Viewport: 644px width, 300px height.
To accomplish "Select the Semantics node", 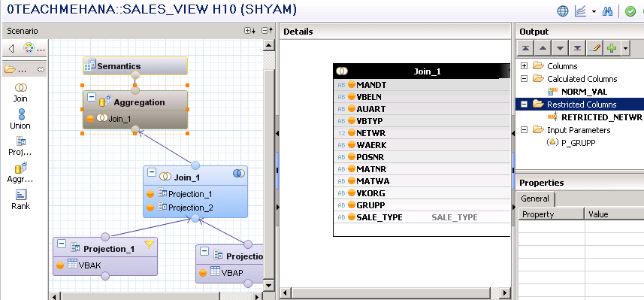I will tap(135, 65).
